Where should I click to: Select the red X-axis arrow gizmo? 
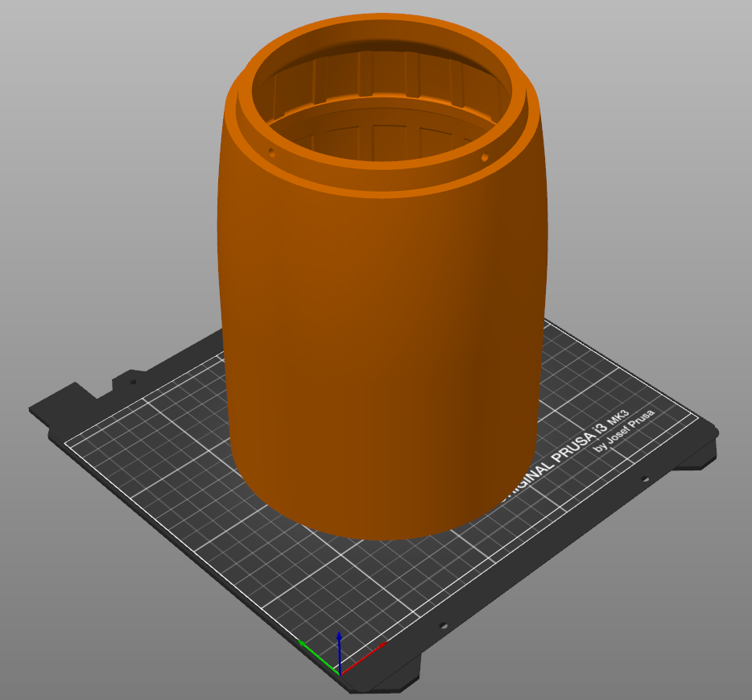click(x=382, y=644)
